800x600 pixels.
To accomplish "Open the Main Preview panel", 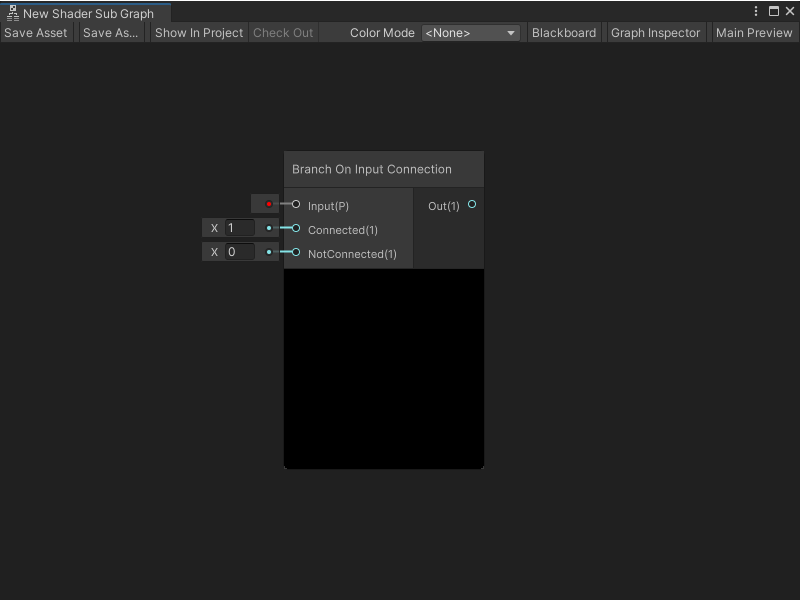I will [x=754, y=32].
